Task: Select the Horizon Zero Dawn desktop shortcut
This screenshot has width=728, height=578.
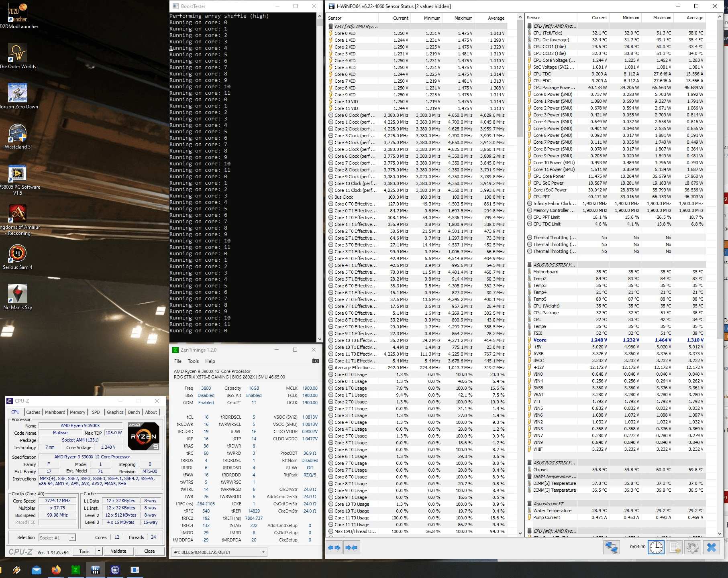Action: pyautogui.click(x=18, y=96)
